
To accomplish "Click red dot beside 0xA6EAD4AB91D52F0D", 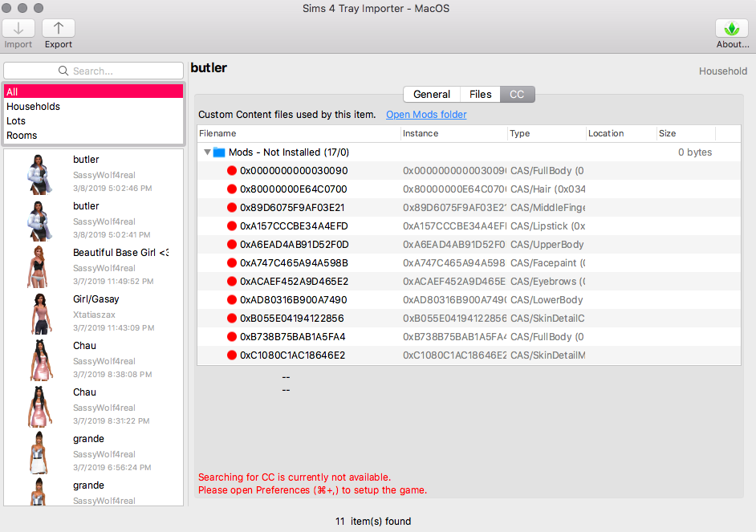I will tap(232, 244).
